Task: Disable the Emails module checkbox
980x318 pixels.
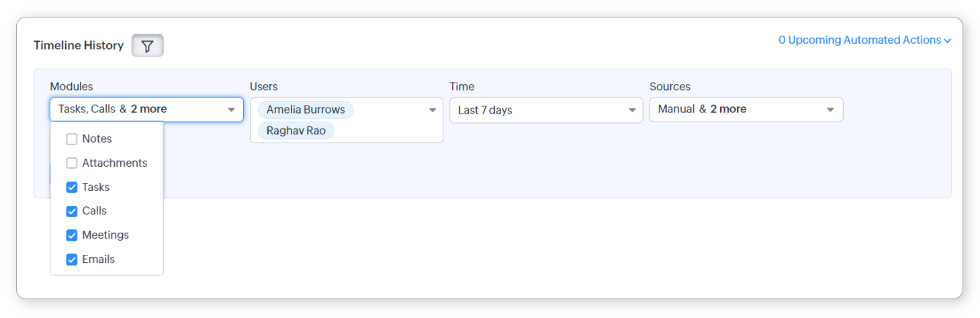Action: [x=72, y=260]
